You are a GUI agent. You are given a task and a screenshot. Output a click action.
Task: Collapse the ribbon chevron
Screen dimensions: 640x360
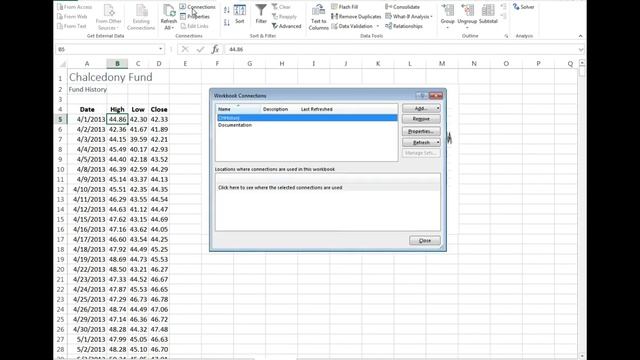coord(580,36)
